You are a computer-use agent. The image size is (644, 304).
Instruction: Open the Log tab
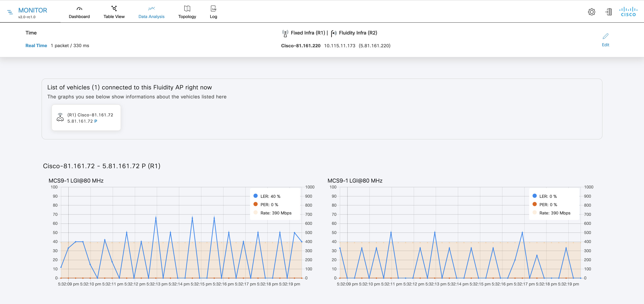[214, 12]
